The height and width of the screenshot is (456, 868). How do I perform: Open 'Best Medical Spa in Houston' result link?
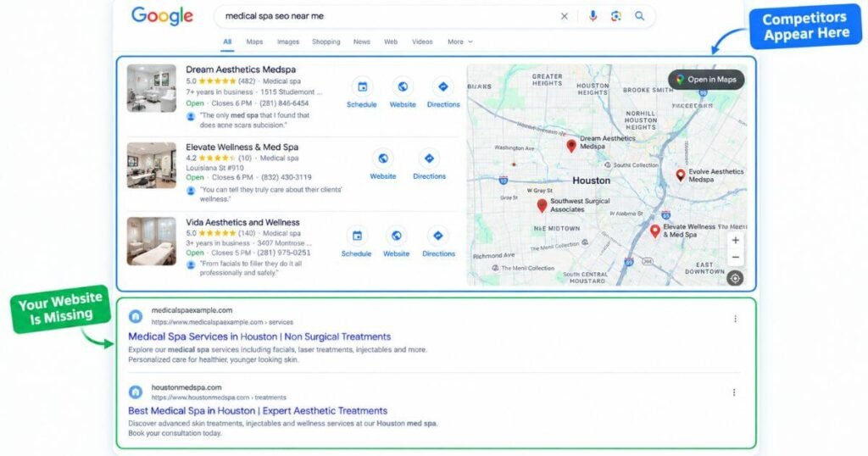coord(258,410)
